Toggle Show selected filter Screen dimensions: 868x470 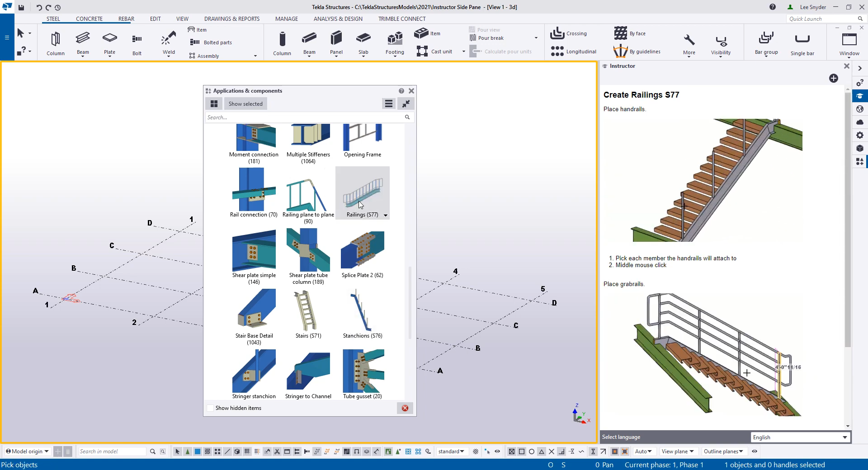click(x=245, y=104)
